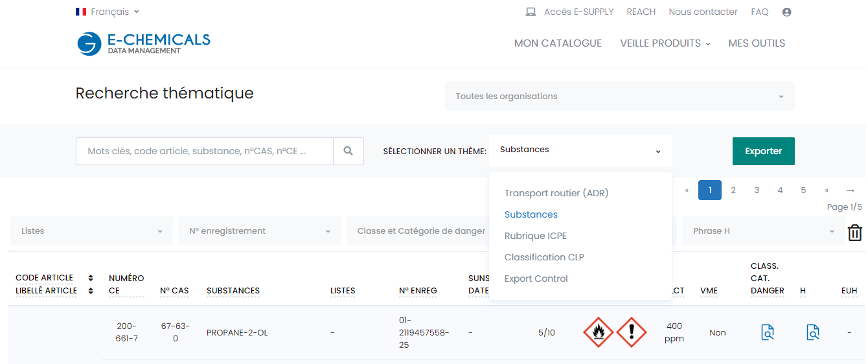Image resolution: width=868 pixels, height=364 pixels.
Task: Open the REACH link
Action: coord(641,12)
